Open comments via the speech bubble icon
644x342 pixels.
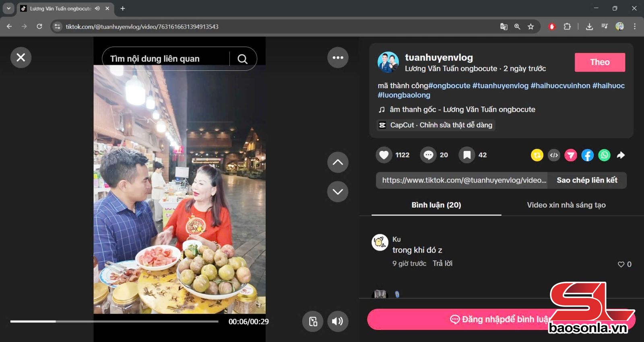click(x=428, y=155)
